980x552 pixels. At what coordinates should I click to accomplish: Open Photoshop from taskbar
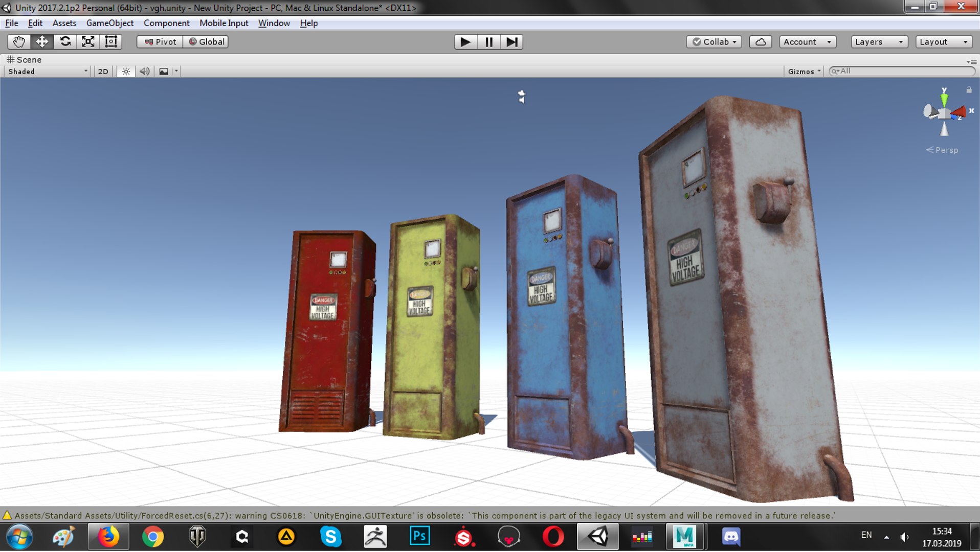419,537
